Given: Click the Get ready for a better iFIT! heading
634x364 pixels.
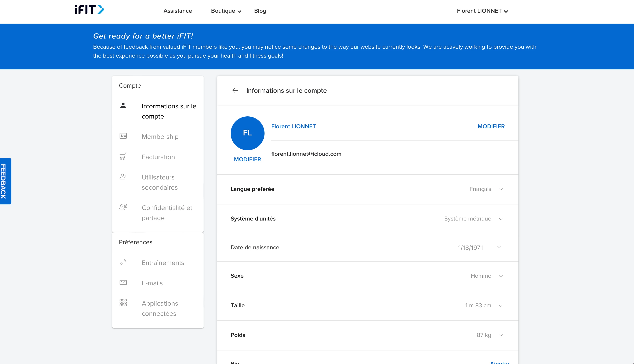Looking at the screenshot, I should click(143, 36).
